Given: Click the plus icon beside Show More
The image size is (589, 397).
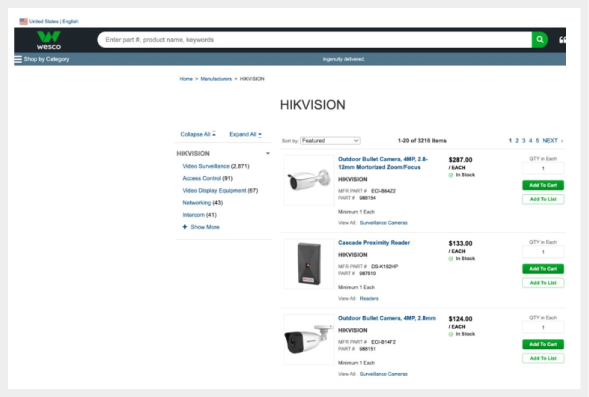Looking at the screenshot, I should (x=184, y=227).
